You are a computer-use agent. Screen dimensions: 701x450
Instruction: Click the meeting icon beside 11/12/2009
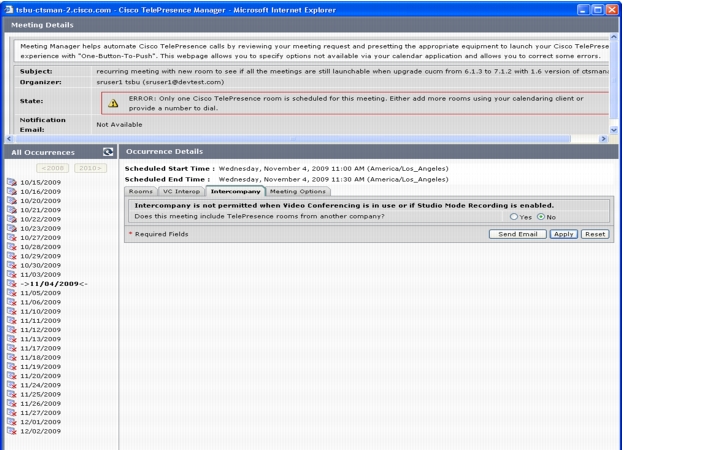pos(12,330)
